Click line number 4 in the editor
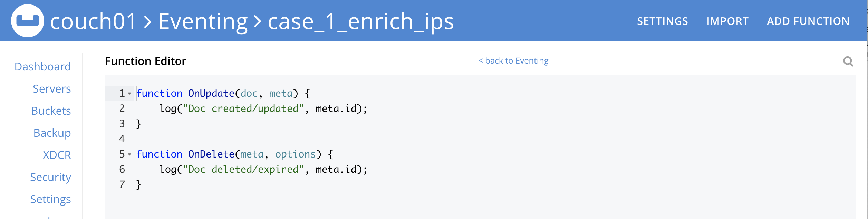 coord(122,139)
